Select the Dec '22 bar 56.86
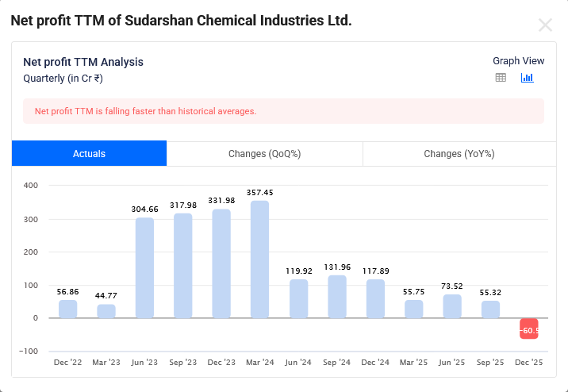The width and height of the screenshot is (568, 392). coord(68,309)
